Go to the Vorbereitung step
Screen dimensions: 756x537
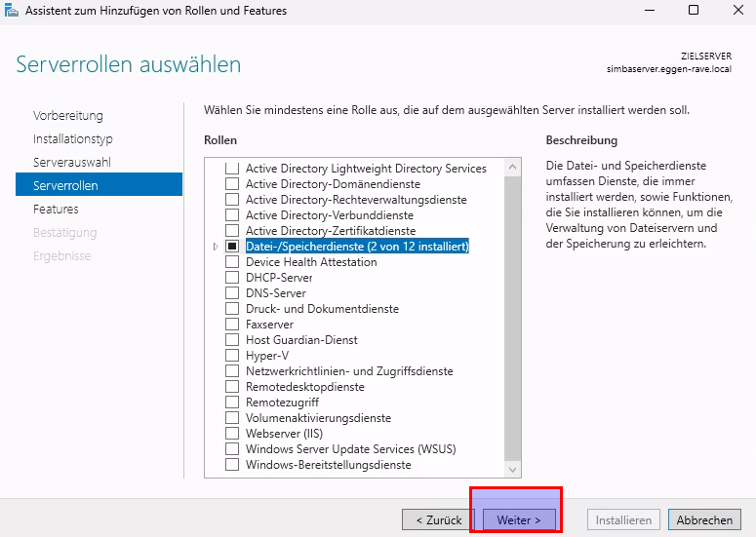pos(67,115)
